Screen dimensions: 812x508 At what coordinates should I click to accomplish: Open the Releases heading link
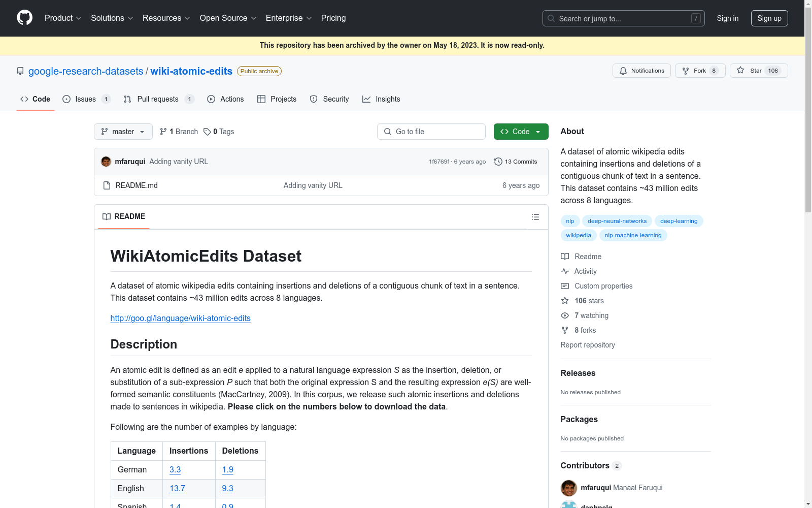tap(578, 373)
